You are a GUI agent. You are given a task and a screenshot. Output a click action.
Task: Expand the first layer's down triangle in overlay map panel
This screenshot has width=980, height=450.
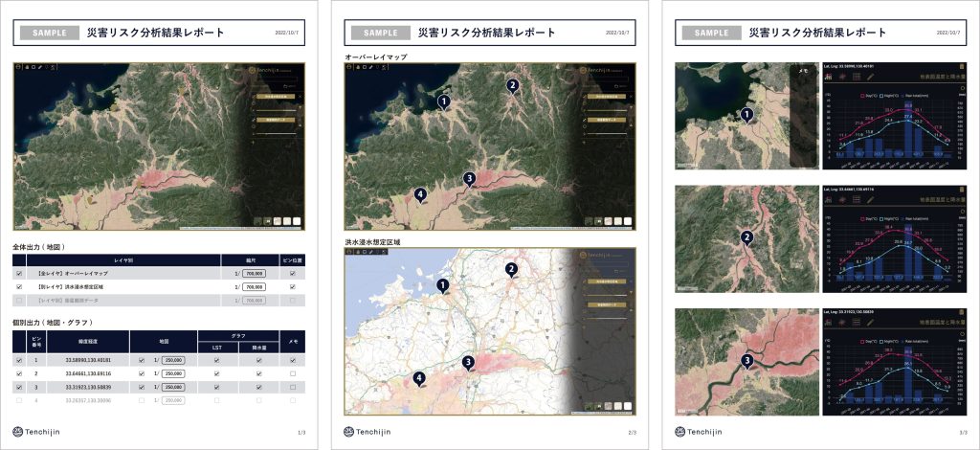coord(630,107)
